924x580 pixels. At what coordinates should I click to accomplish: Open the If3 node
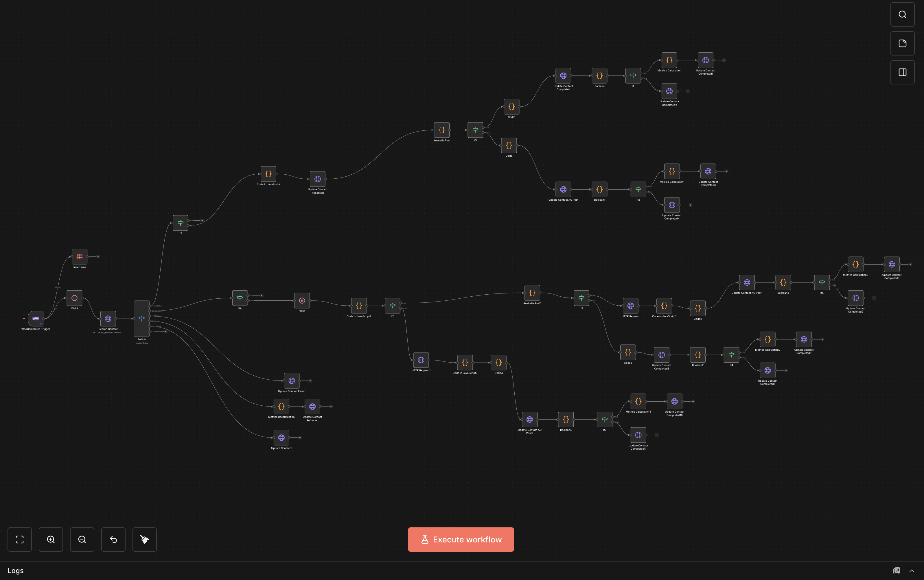point(581,298)
